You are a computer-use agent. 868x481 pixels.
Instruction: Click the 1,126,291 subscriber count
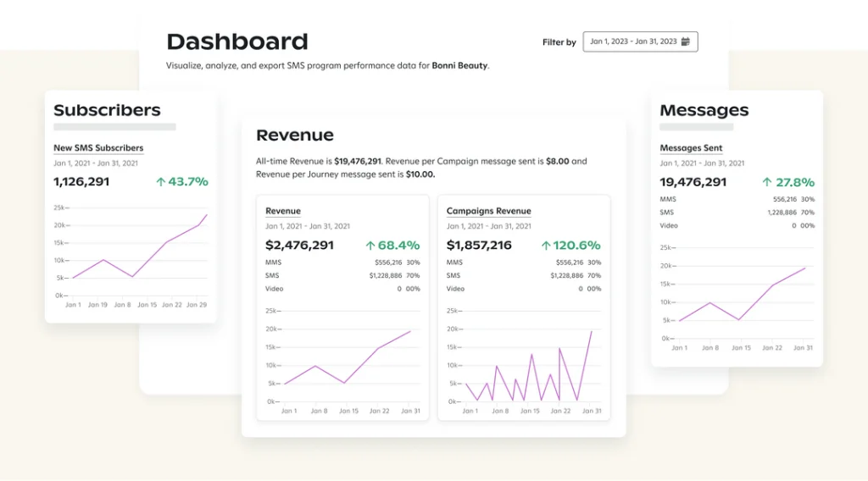coord(81,181)
